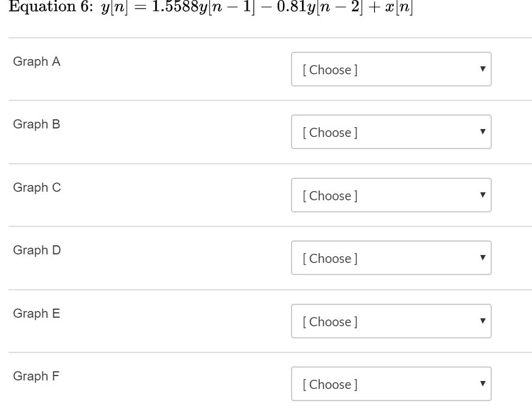Click the Equation 6 heading text
Viewport: 532px width, 409px height.
213,9
